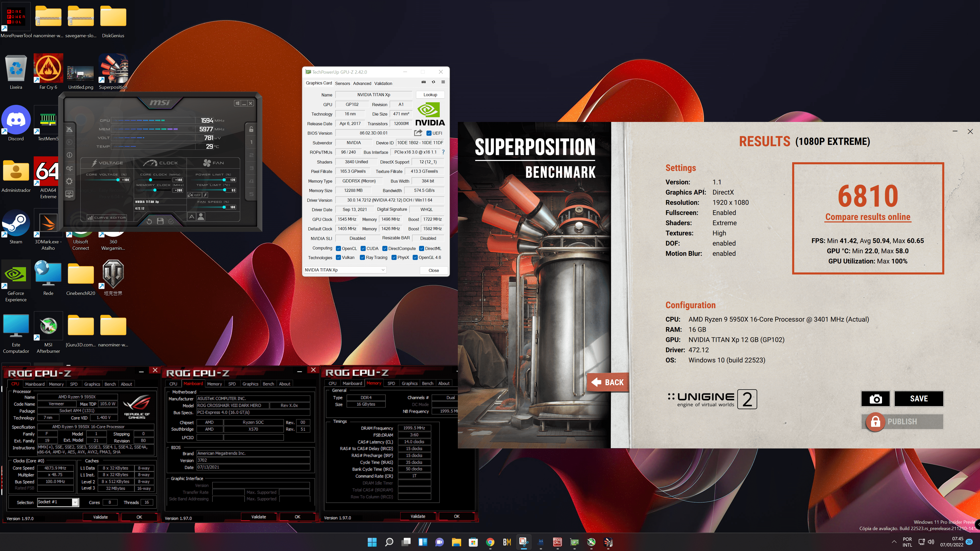Click the GPU-Z Lookup button

click(430, 95)
